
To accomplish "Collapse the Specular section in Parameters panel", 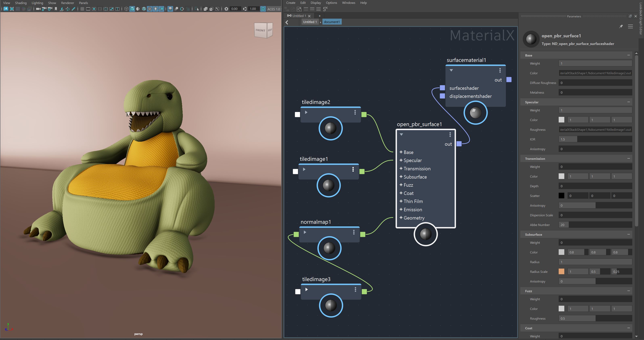I will coord(628,102).
